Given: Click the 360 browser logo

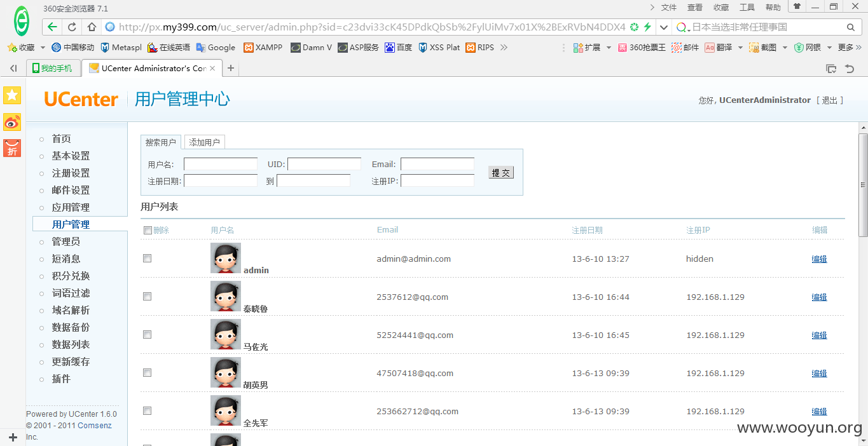Looking at the screenshot, I should click(22, 22).
